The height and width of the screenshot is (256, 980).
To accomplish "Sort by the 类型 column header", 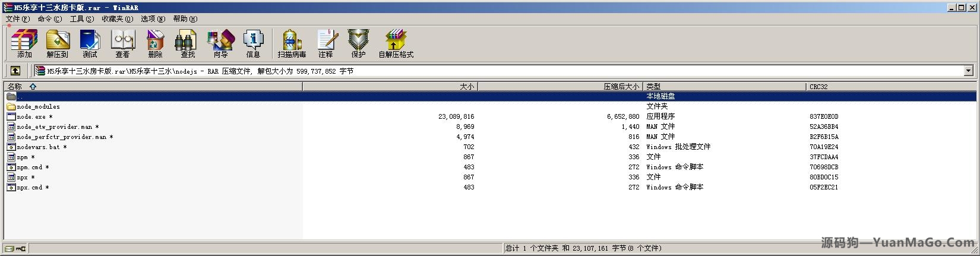I will (725, 86).
